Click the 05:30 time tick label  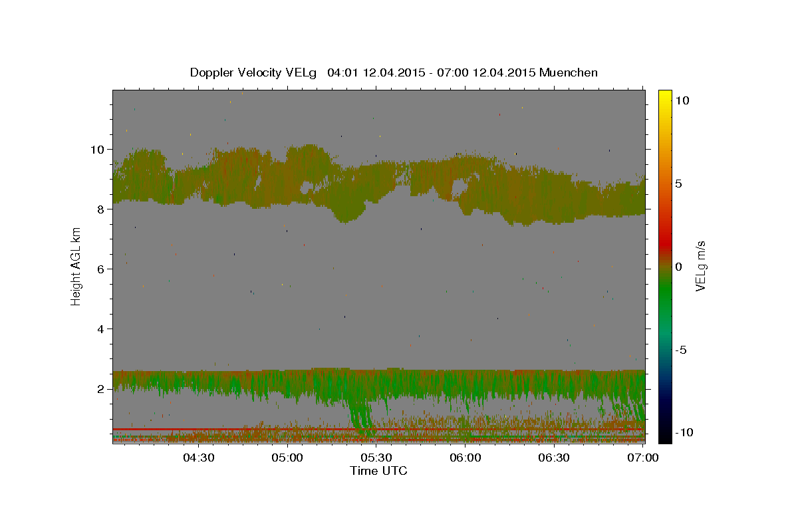[376, 458]
